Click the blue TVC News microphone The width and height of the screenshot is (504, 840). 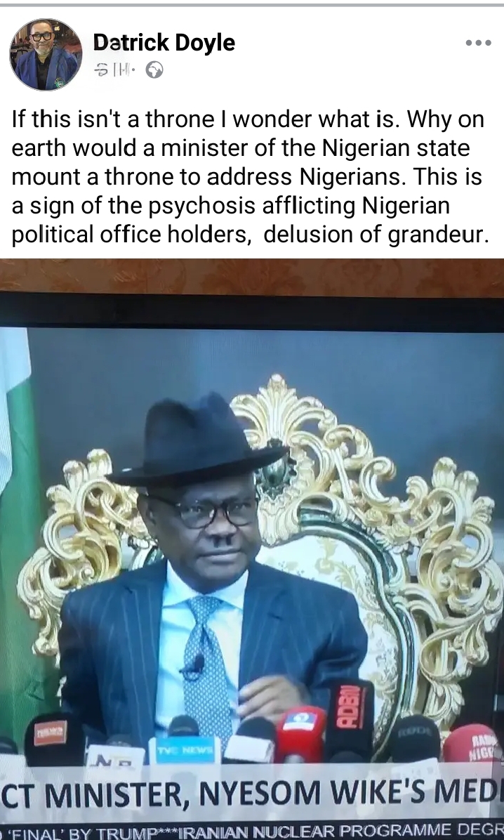click(184, 749)
